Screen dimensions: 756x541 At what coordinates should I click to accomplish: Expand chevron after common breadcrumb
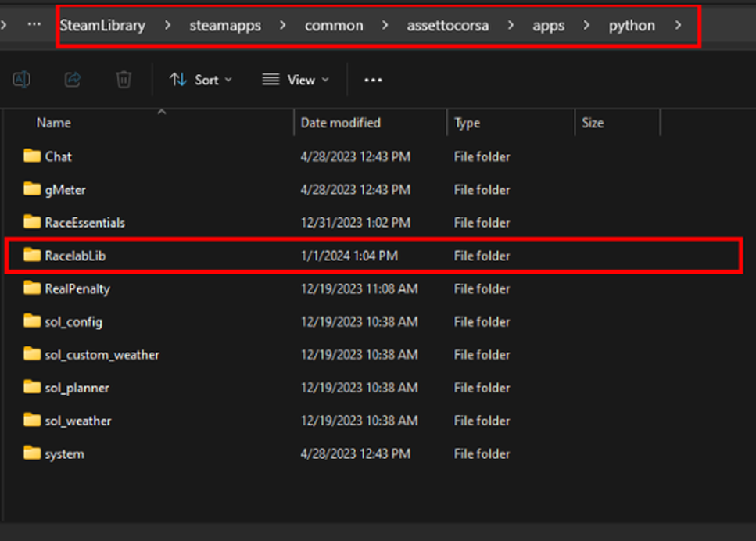coord(384,25)
